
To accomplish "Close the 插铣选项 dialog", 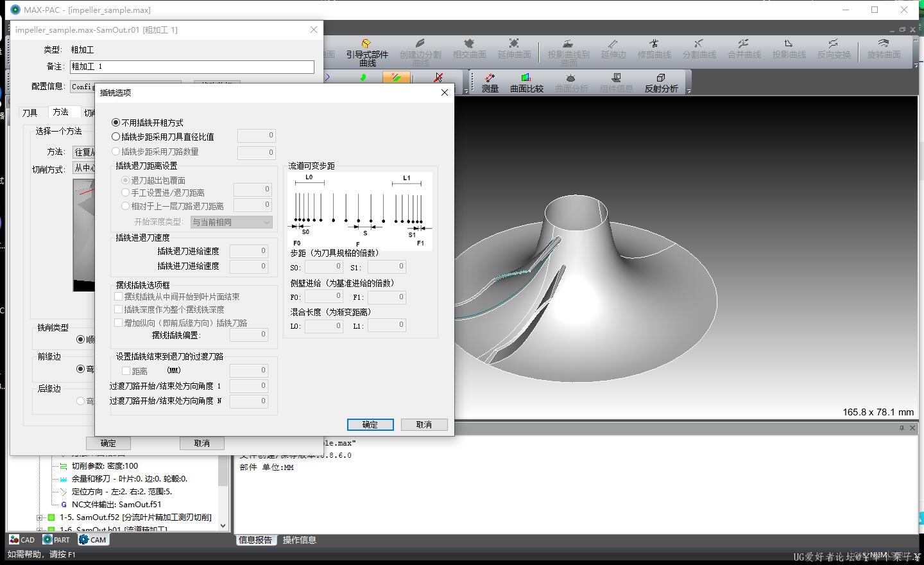I will 444,92.
